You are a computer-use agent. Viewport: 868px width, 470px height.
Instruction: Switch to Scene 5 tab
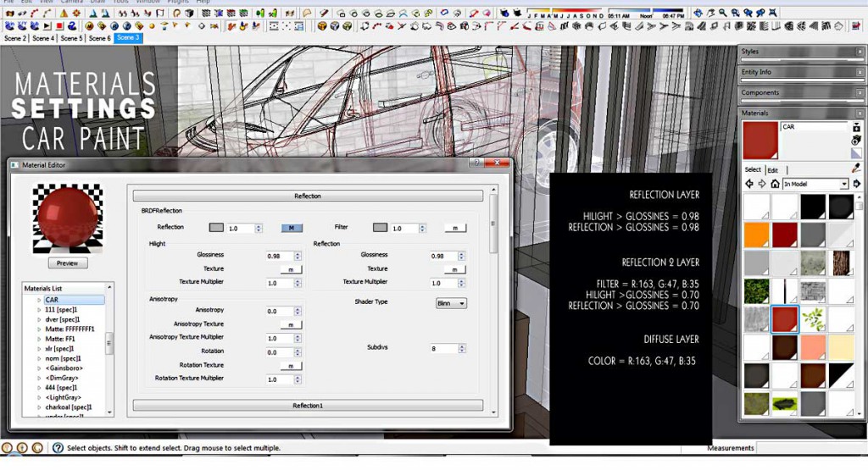click(x=71, y=38)
